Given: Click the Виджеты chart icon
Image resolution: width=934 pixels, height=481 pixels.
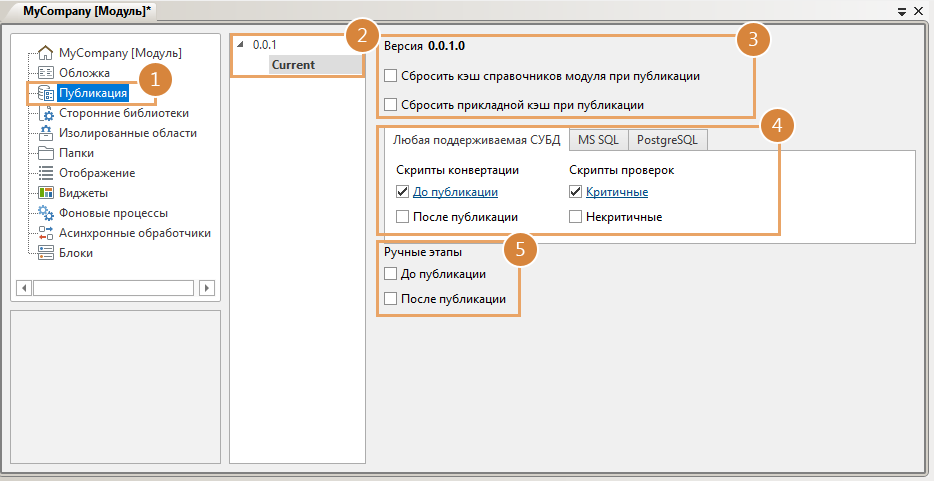Looking at the screenshot, I should pos(45,193).
